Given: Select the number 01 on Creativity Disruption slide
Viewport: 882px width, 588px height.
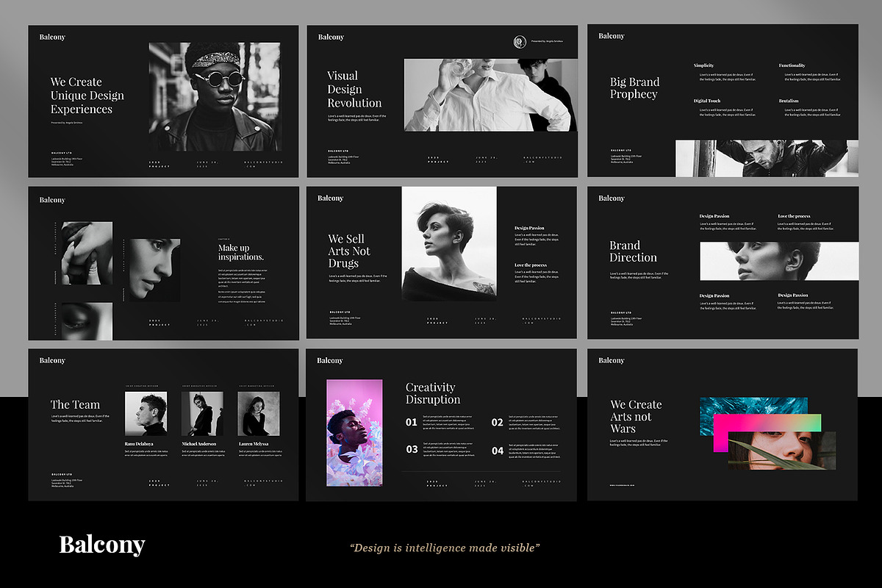Looking at the screenshot, I should (412, 423).
